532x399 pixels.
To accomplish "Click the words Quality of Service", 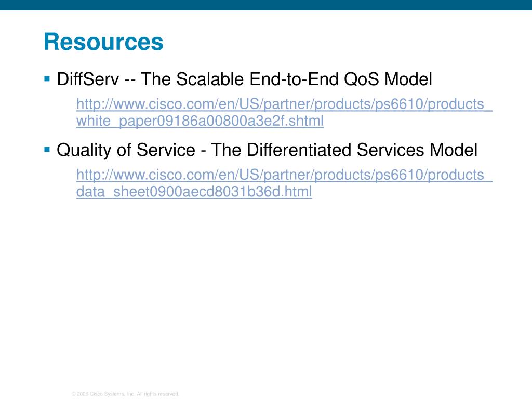I will pos(126,150).
